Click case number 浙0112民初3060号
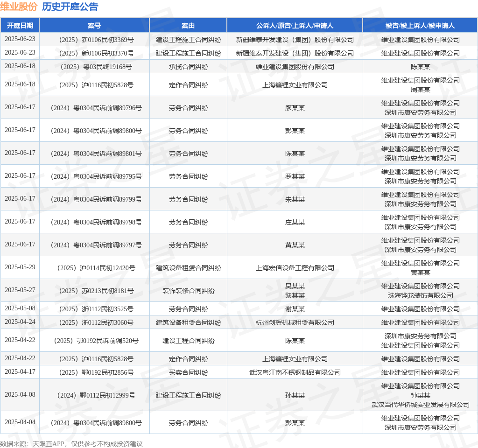Viewport: 478px width, 448px height. pyautogui.click(x=96, y=322)
